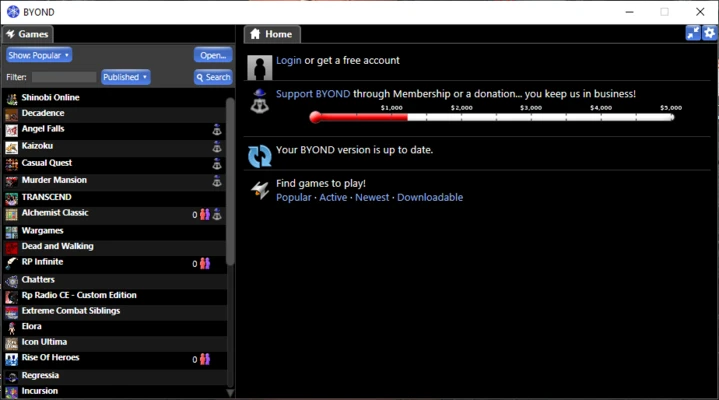This screenshot has height=400, width=719.
Task: Click into the Filter text field
Action: click(64, 77)
